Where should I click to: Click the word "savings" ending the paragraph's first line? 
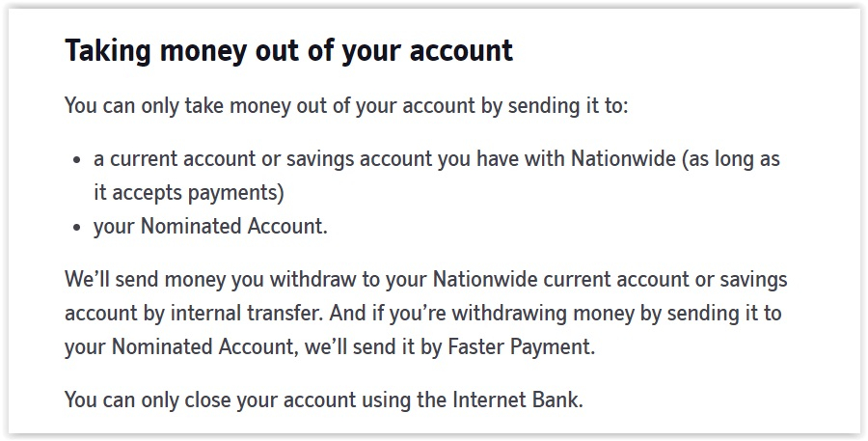[753, 280]
